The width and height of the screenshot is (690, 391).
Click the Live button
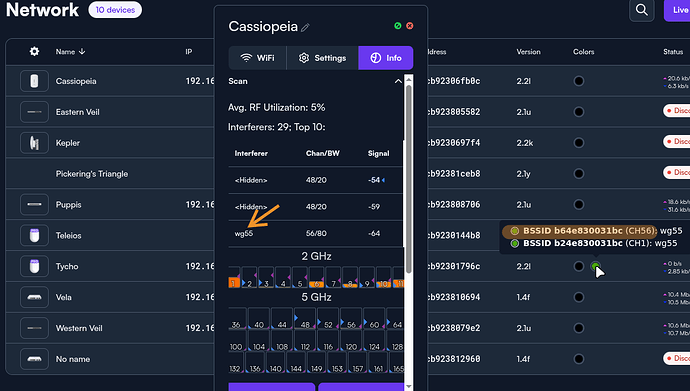point(678,10)
